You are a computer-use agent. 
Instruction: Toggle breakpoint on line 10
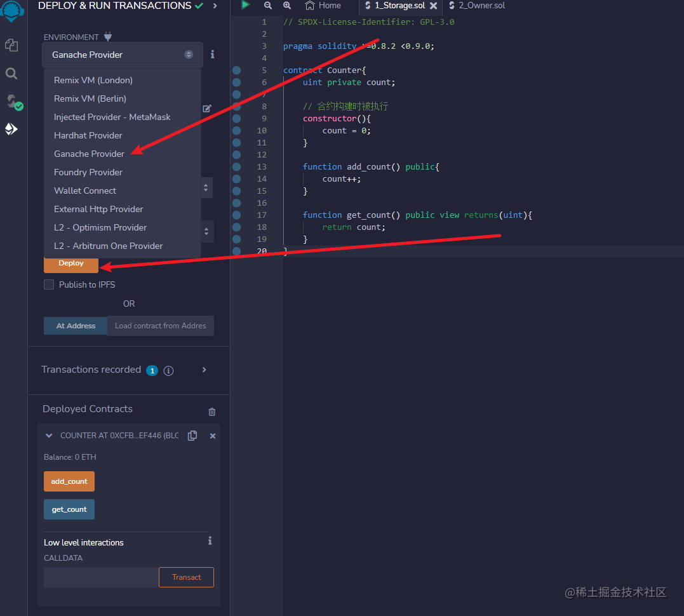236,130
